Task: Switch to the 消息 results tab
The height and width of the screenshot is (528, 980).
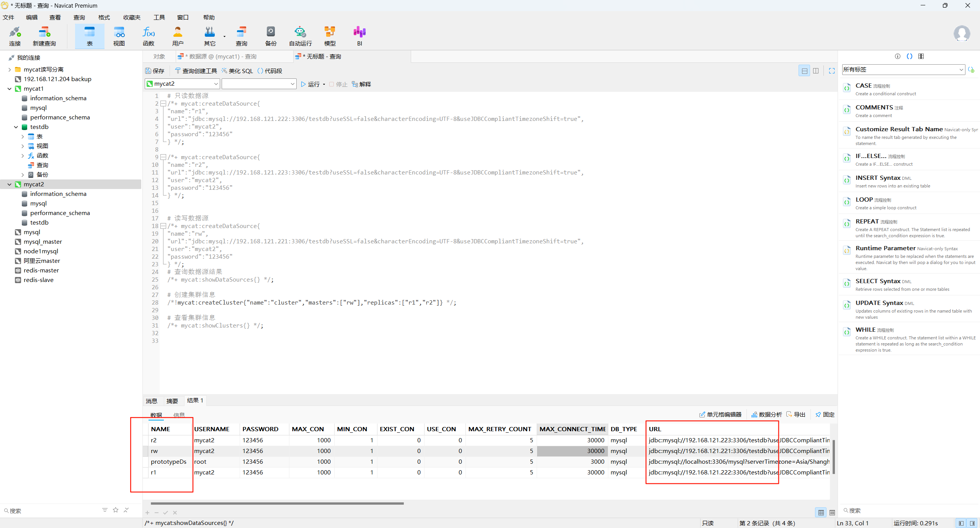Action: click(x=152, y=401)
